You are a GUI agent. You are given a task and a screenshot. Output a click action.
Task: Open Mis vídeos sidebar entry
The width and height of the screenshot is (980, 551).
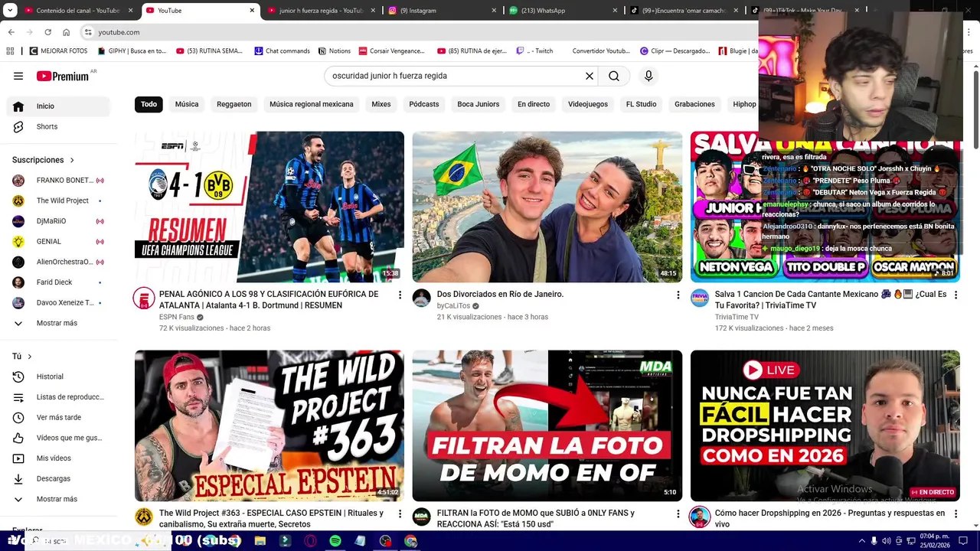[x=58, y=458]
